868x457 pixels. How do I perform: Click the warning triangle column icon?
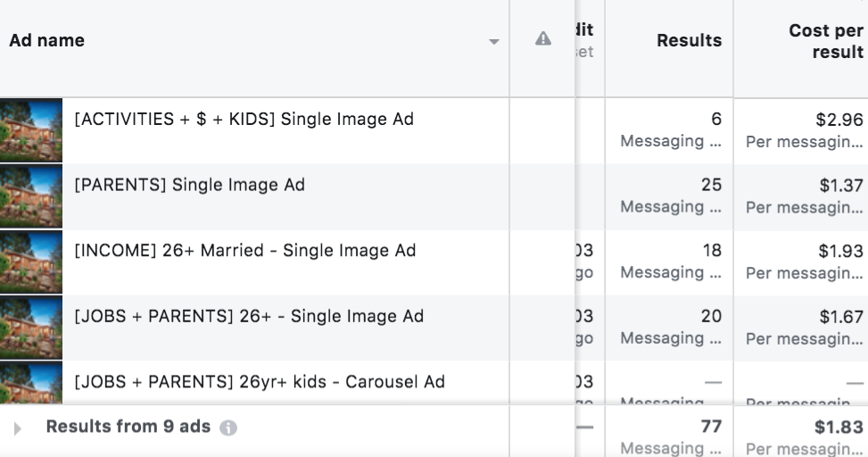542,39
